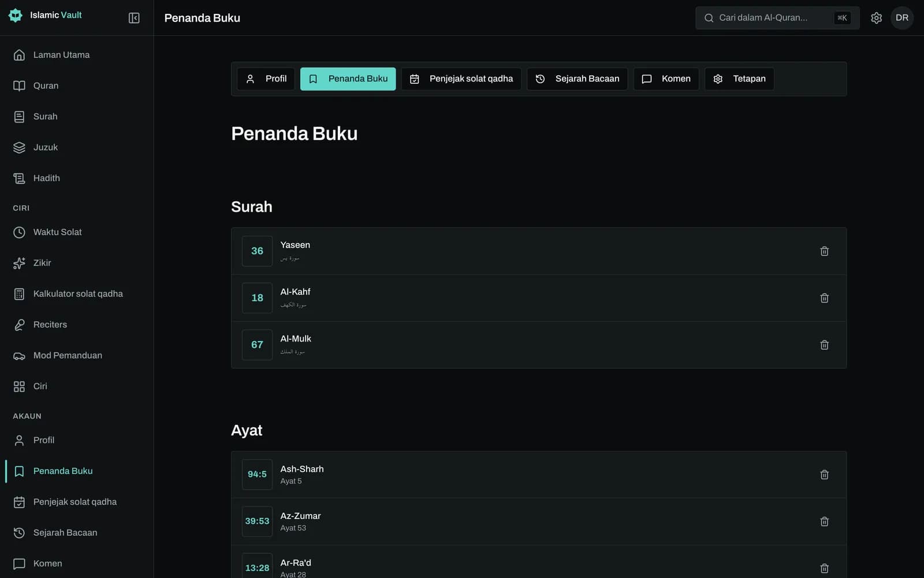Switch to the Profil tab

pyautogui.click(x=266, y=79)
